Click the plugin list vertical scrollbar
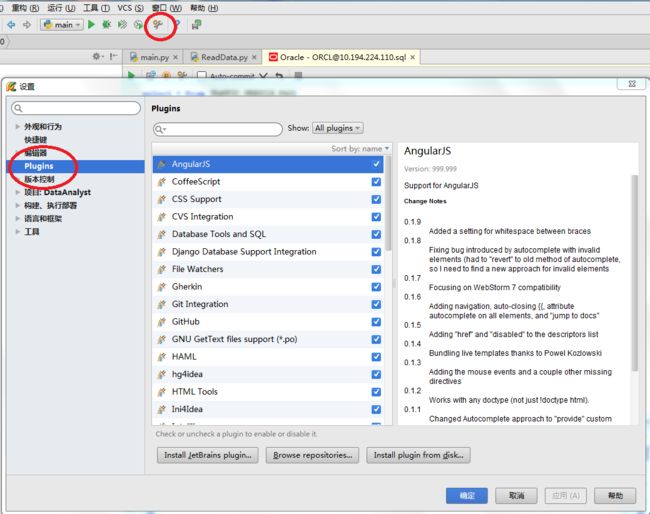 pyautogui.click(x=388, y=203)
